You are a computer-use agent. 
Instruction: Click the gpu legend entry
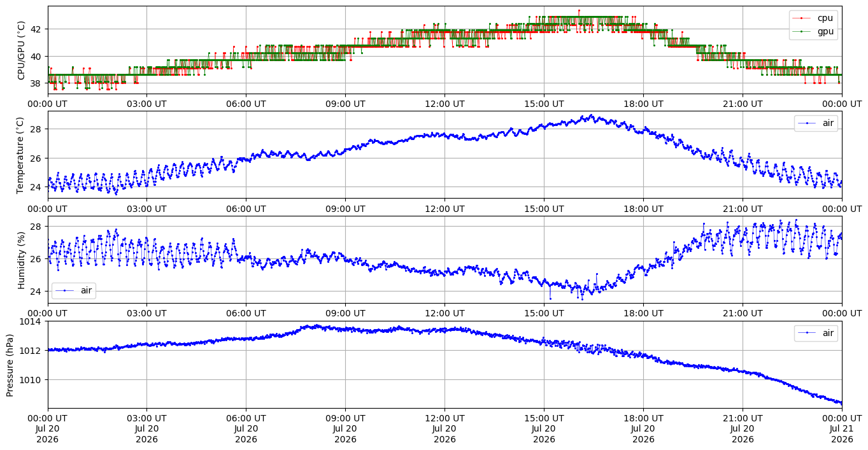(x=813, y=31)
